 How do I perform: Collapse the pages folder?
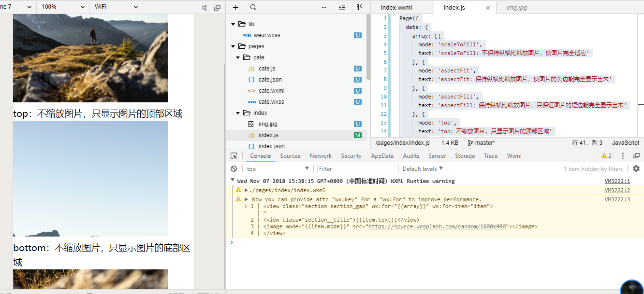(x=233, y=46)
